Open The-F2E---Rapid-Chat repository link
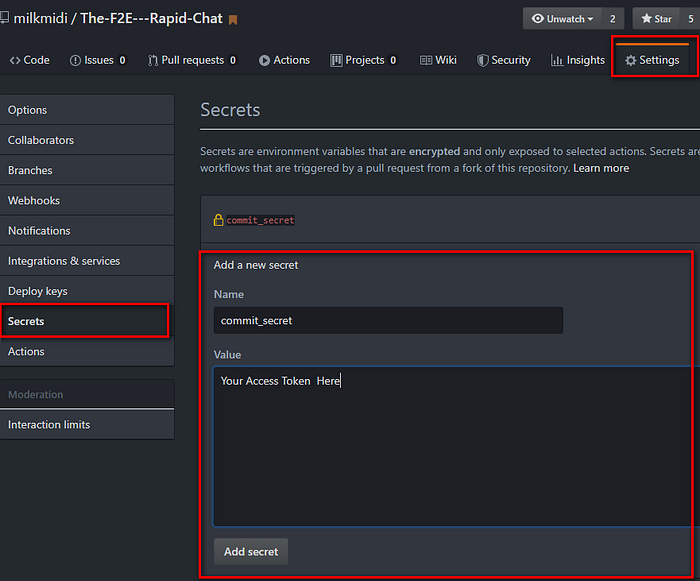 click(151, 18)
